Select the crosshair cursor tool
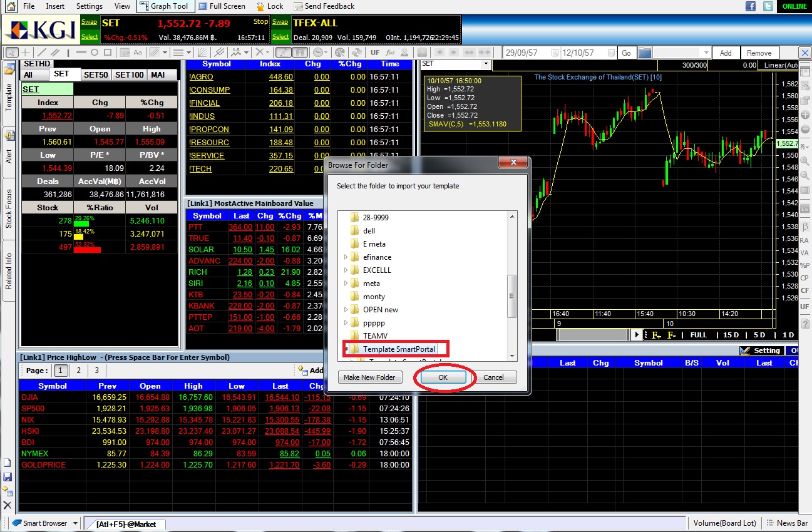The height and width of the screenshot is (532, 812). coord(26,53)
